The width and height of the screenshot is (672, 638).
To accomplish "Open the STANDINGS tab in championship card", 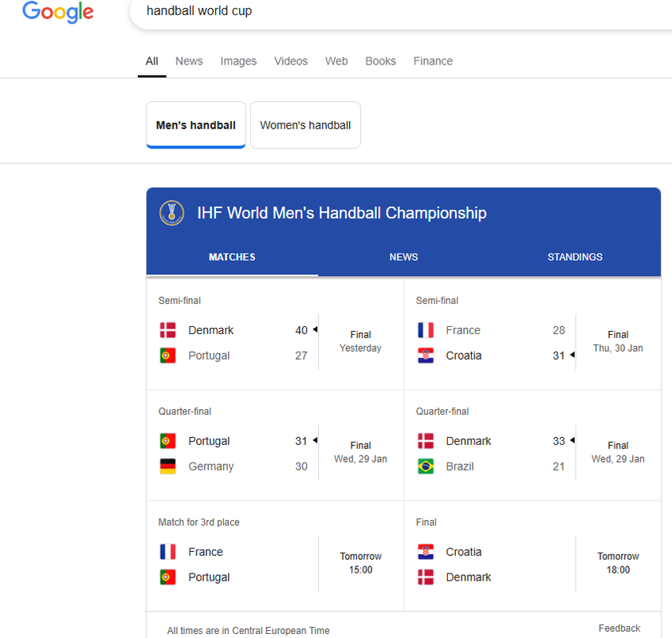I will tap(575, 257).
